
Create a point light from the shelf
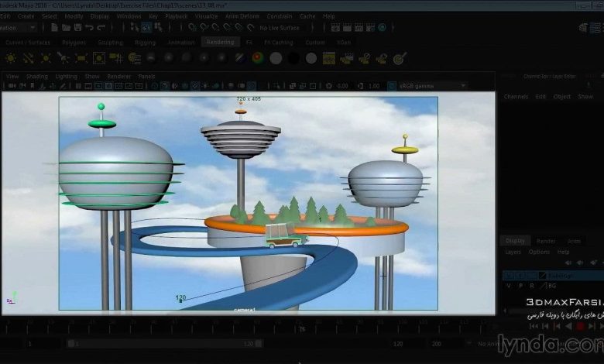click(x=46, y=58)
